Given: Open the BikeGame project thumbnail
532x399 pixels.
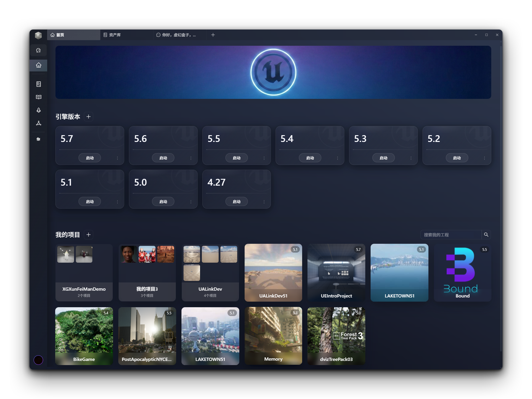Looking at the screenshot, I should (x=84, y=336).
